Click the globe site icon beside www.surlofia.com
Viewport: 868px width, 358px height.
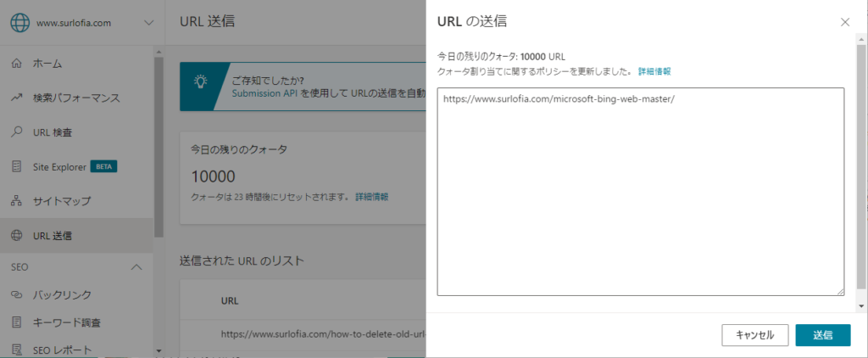coord(20,23)
